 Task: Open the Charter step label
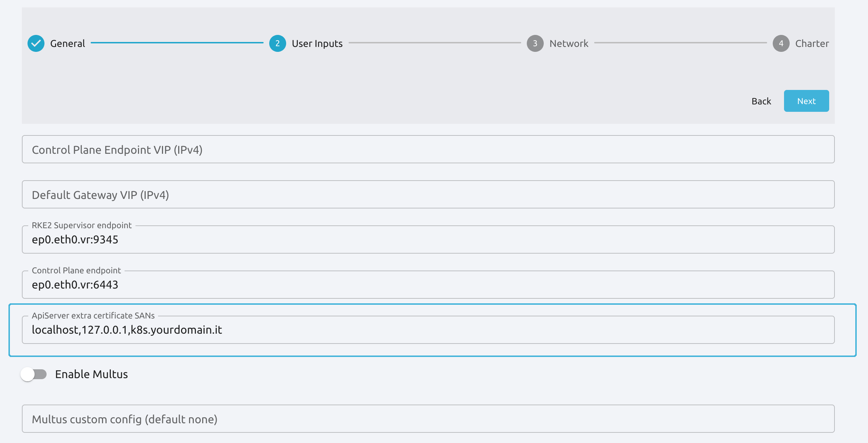pos(812,43)
